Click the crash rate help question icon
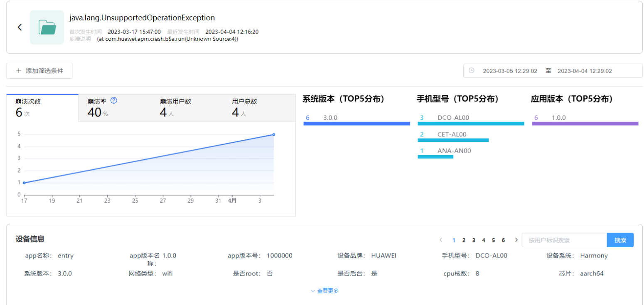Viewport: 644px width, 305px height. pos(114,100)
